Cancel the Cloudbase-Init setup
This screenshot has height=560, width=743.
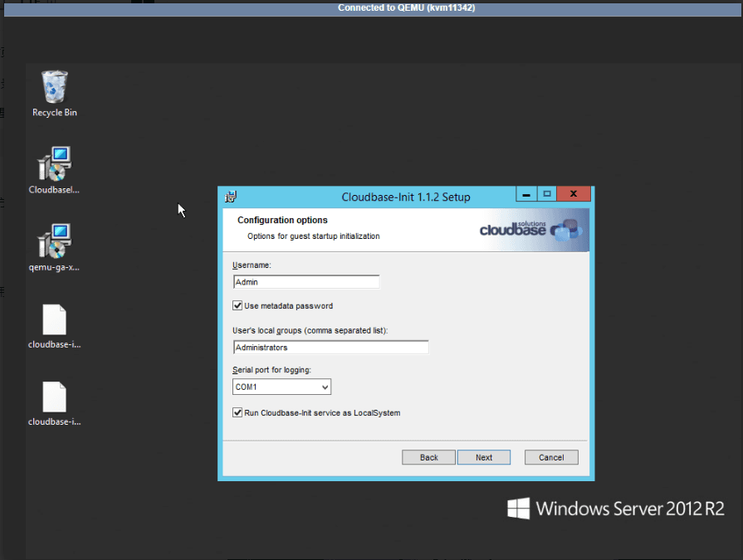tap(551, 457)
